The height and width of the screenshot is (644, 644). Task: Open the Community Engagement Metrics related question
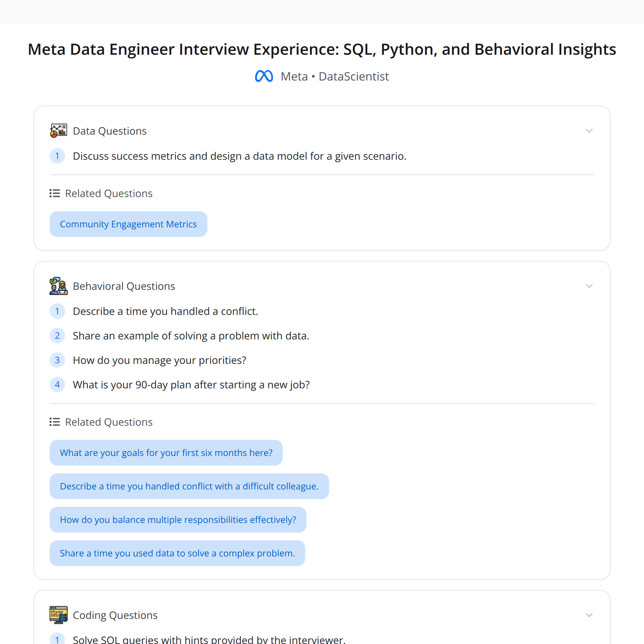128,224
